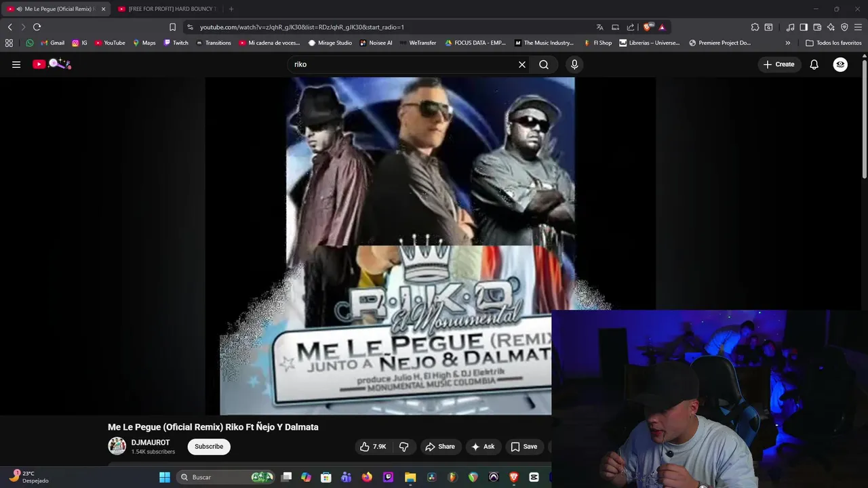Switch to the Me Le Pegue tab
The image size is (868, 488).
[x=56, y=9]
